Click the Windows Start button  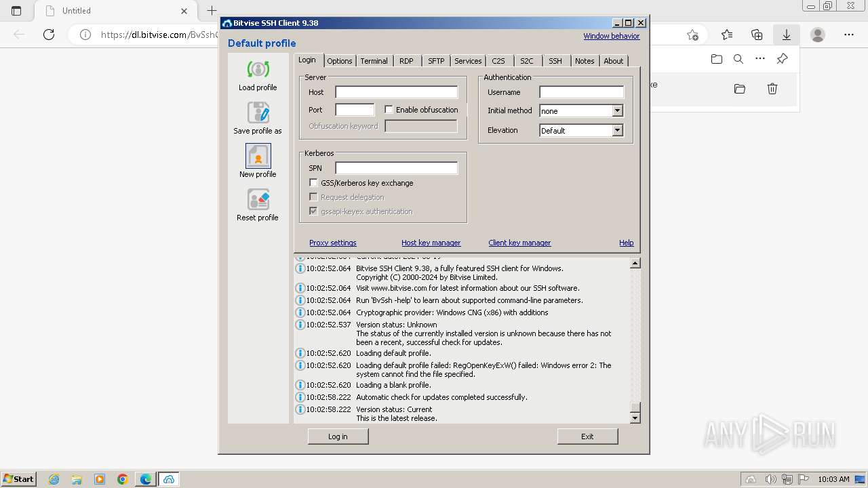18,479
